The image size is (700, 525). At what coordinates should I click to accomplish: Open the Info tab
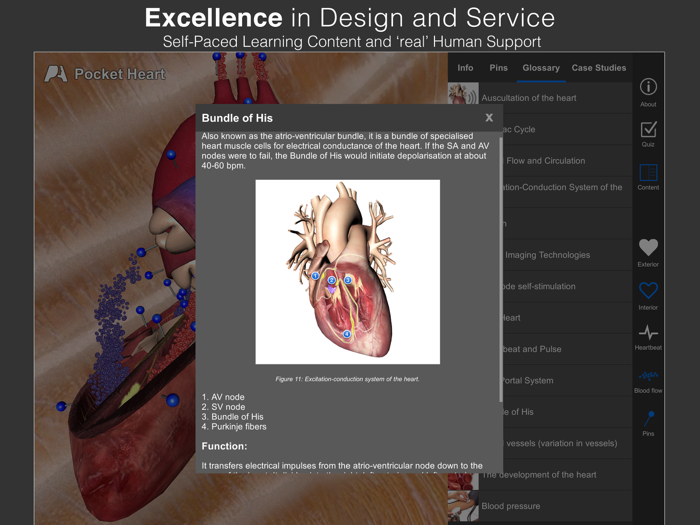coord(465,68)
